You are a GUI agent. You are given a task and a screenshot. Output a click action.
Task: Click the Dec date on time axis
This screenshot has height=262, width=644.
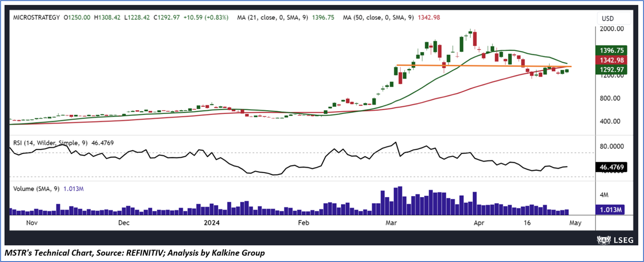(x=124, y=223)
